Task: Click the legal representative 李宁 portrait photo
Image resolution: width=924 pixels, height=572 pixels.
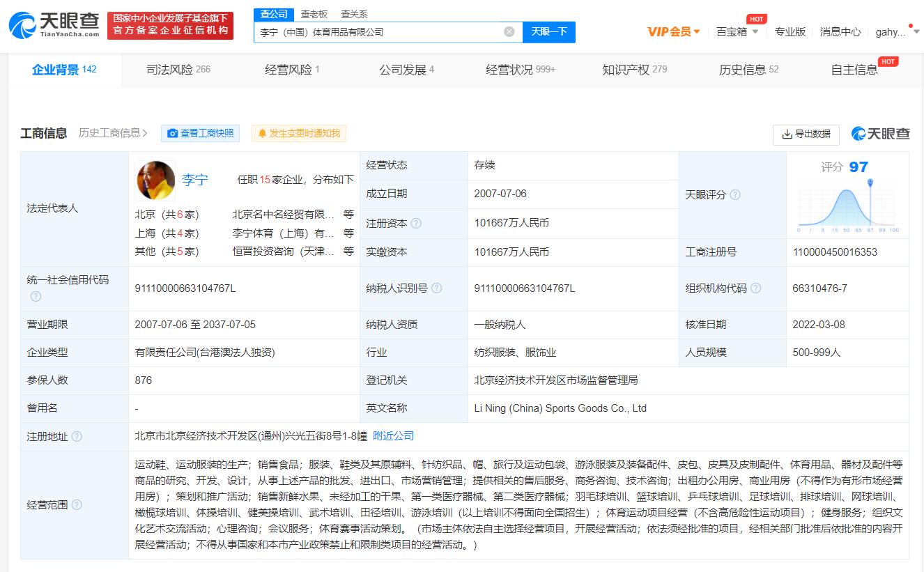Action: coord(155,180)
